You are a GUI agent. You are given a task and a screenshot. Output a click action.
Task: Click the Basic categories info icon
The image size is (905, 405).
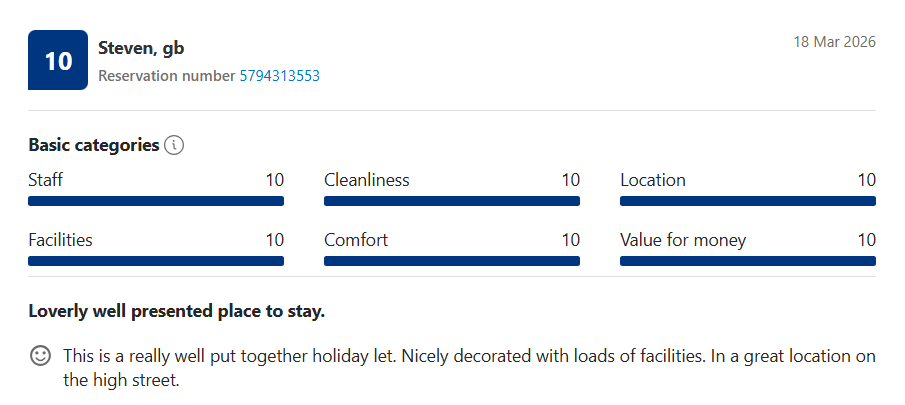[x=175, y=145]
